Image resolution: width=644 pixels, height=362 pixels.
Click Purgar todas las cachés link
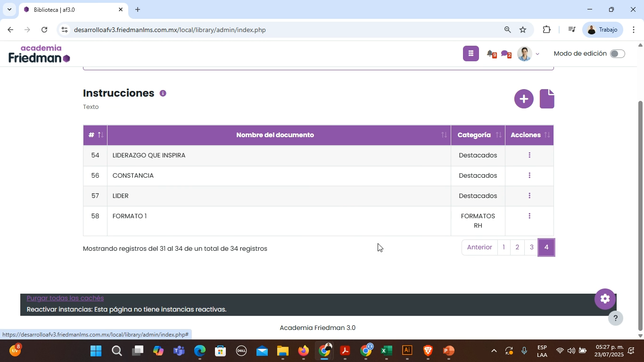pos(65,298)
